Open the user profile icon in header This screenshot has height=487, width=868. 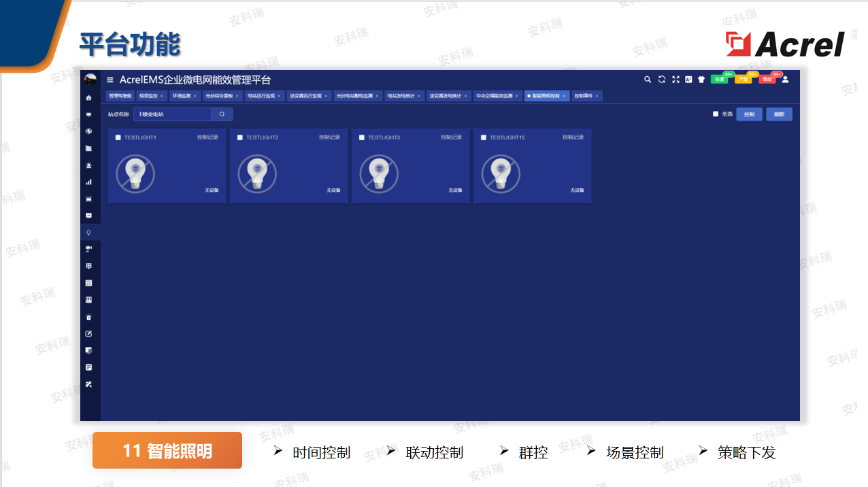coord(785,80)
